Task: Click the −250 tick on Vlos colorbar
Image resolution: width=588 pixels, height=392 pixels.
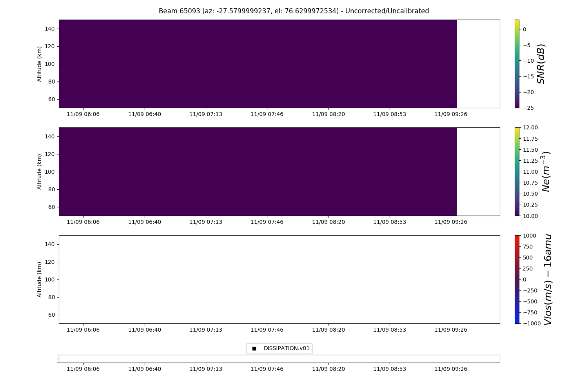Action: tap(530, 290)
